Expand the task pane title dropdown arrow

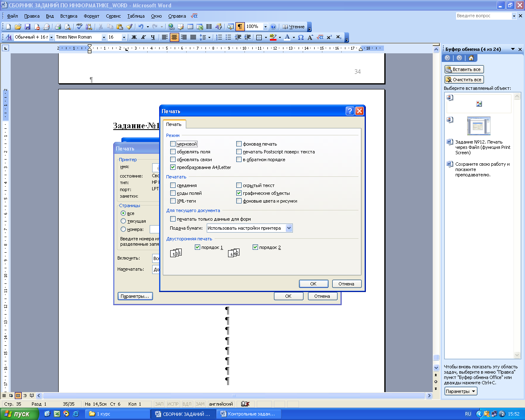513,49
